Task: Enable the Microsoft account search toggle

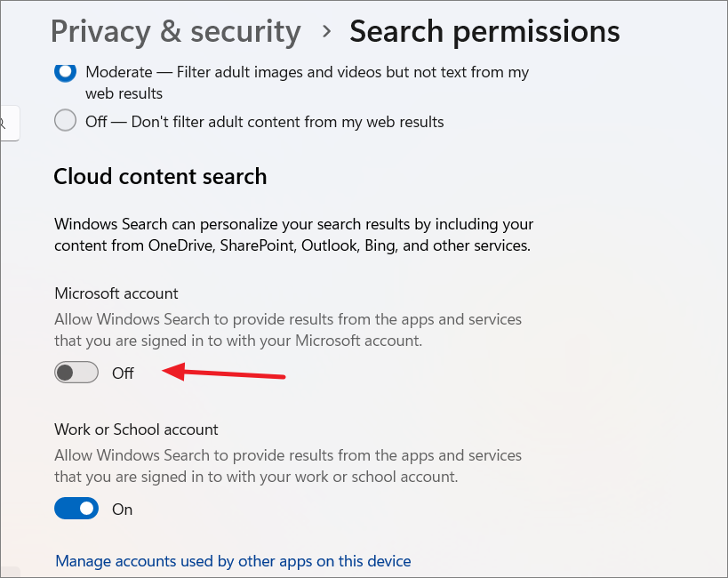Action: pyautogui.click(x=76, y=373)
